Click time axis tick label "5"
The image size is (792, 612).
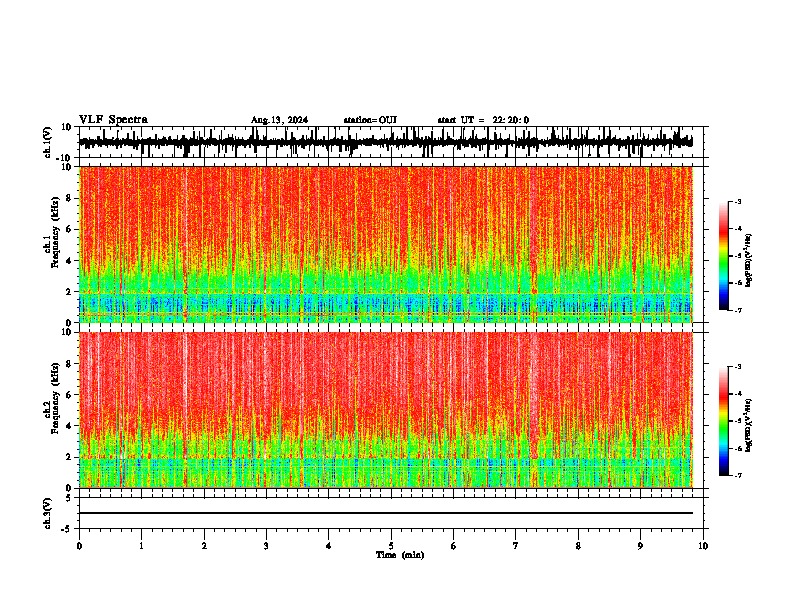point(391,546)
